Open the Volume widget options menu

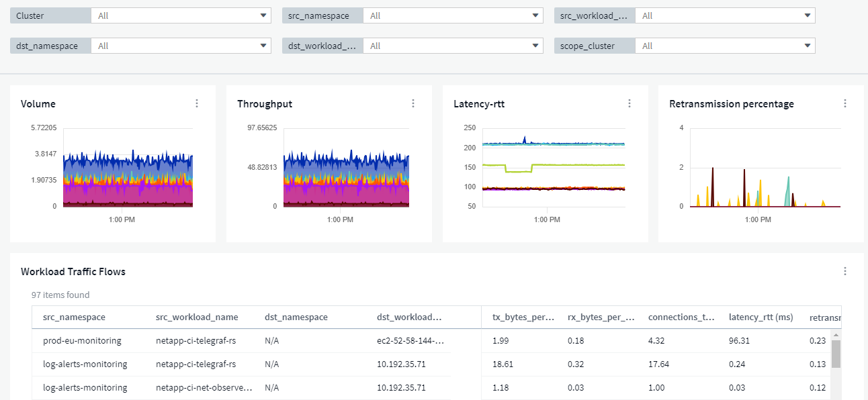197,103
